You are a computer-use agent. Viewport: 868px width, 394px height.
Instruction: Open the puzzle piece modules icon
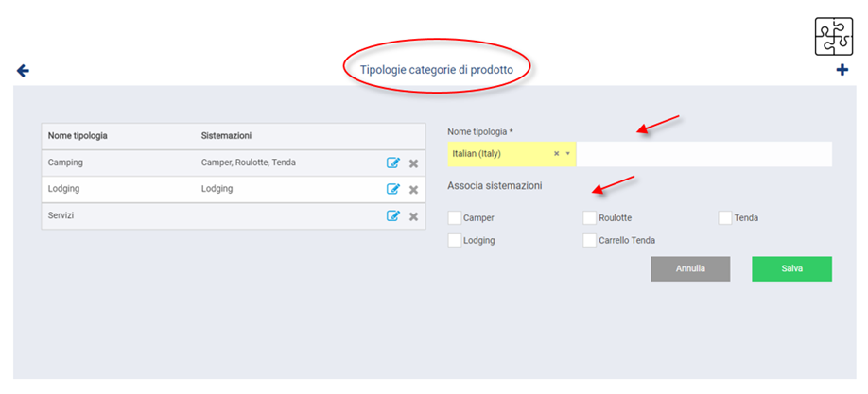[833, 37]
